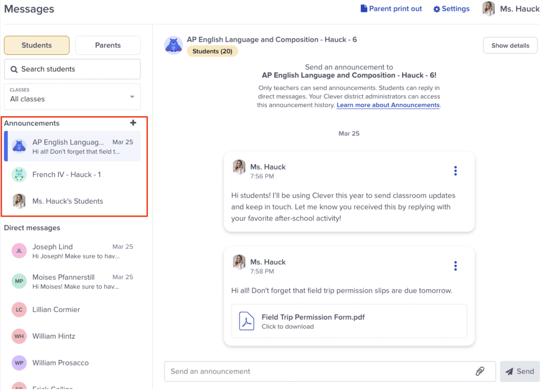
Task: Switch to the Students filter toggle
Action: (36, 45)
